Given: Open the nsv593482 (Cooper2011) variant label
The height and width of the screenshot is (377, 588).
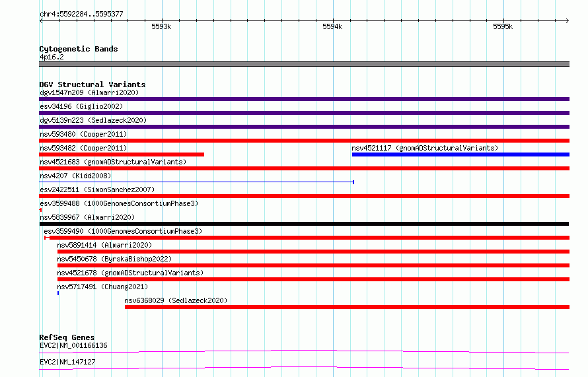Looking at the screenshot, I should [83, 148].
